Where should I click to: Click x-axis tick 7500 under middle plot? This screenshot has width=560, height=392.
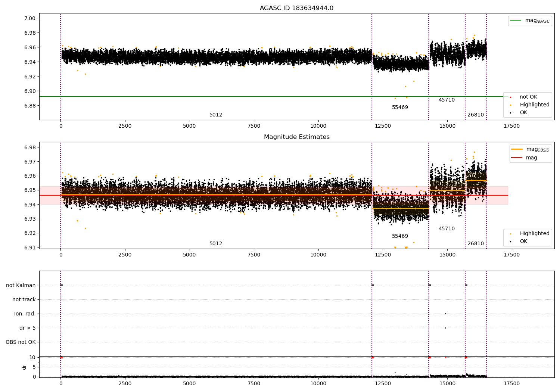pyautogui.click(x=254, y=255)
